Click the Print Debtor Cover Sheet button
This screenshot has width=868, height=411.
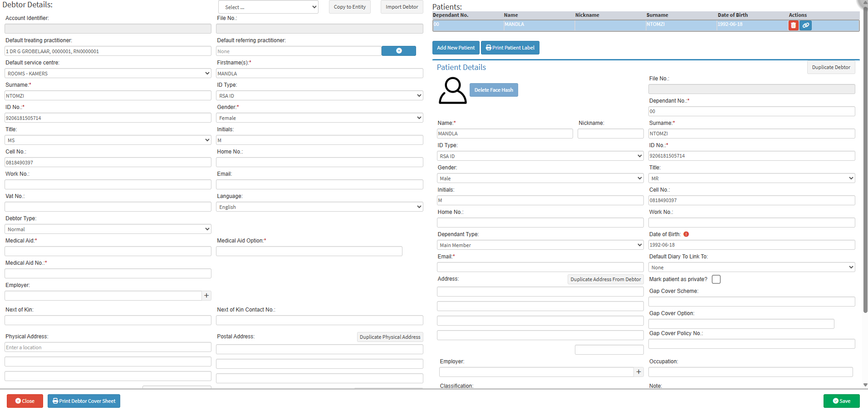coord(84,401)
